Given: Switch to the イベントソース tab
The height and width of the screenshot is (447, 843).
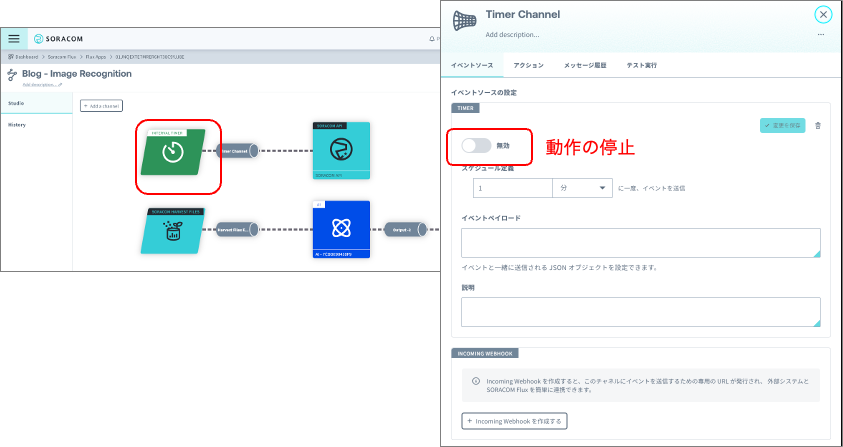Looking at the screenshot, I should 471,66.
